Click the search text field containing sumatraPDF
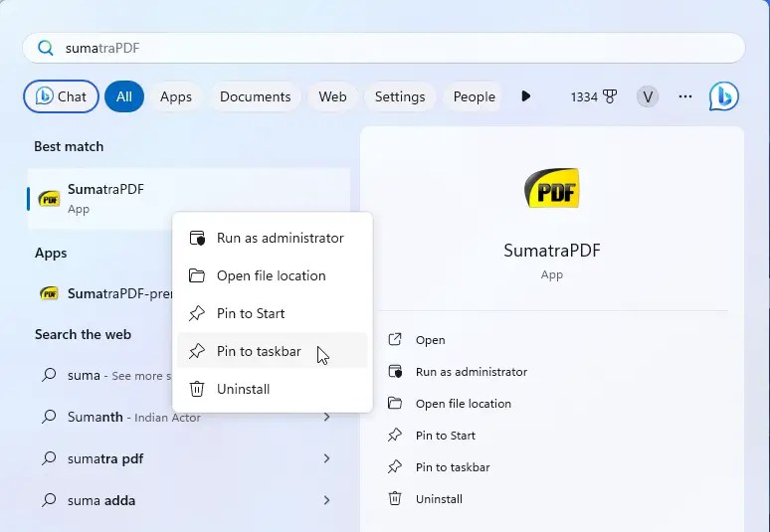Image resolution: width=770 pixels, height=532 pixels. click(384, 48)
